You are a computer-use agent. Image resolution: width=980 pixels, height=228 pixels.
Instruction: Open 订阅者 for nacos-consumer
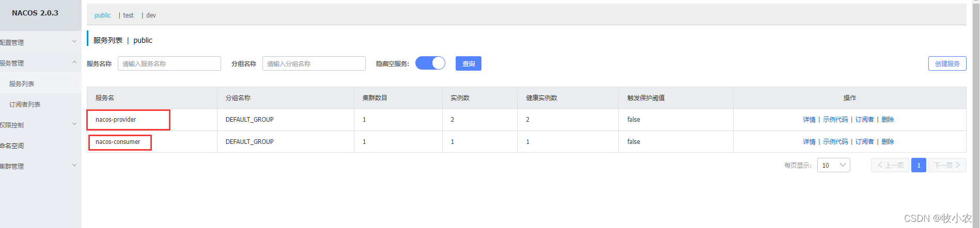click(864, 142)
